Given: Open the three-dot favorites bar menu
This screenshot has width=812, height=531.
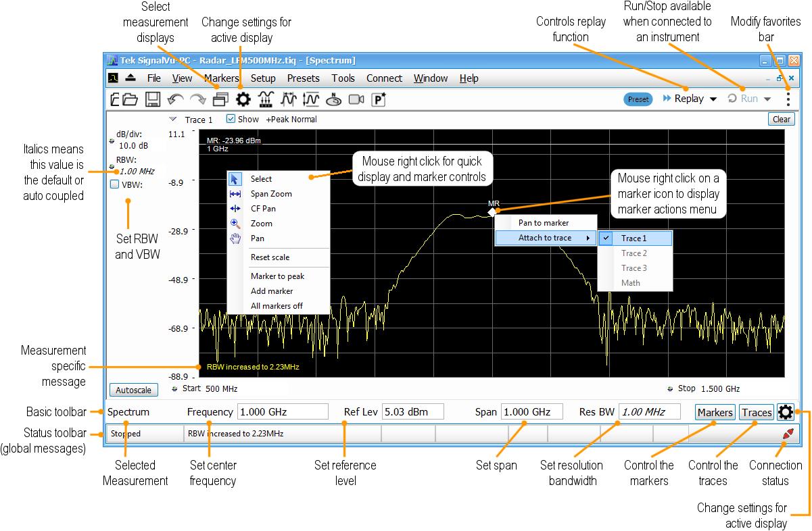Looking at the screenshot, I should [788, 99].
